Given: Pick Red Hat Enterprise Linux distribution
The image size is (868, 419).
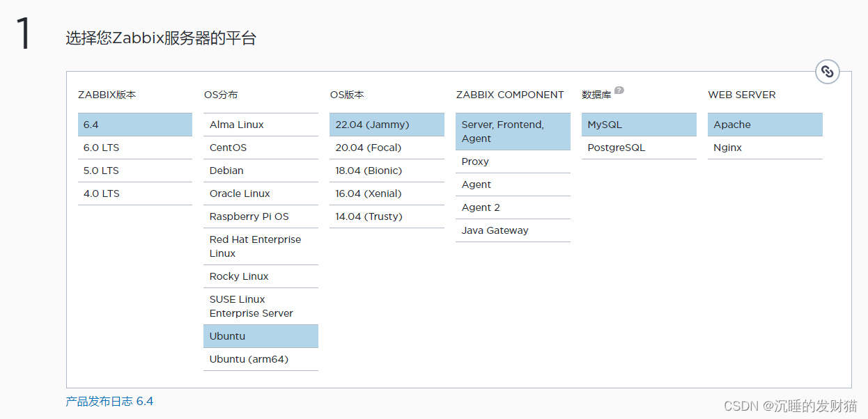Looking at the screenshot, I should click(261, 246).
